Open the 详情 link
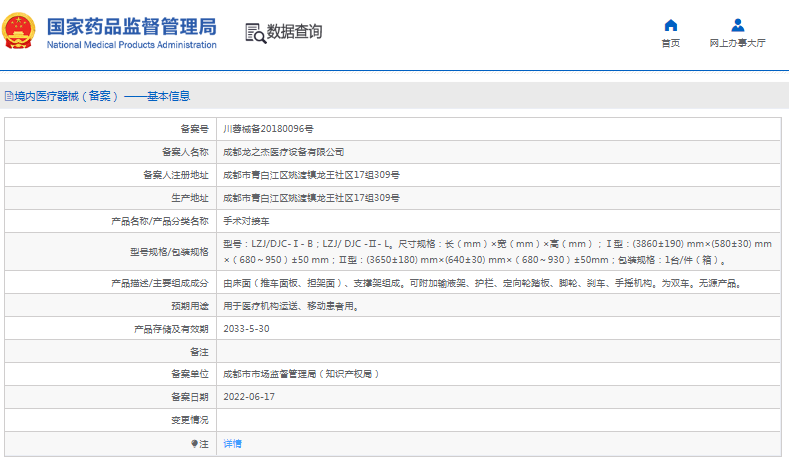Image resolution: width=789 pixels, height=465 pixels. coord(231,443)
